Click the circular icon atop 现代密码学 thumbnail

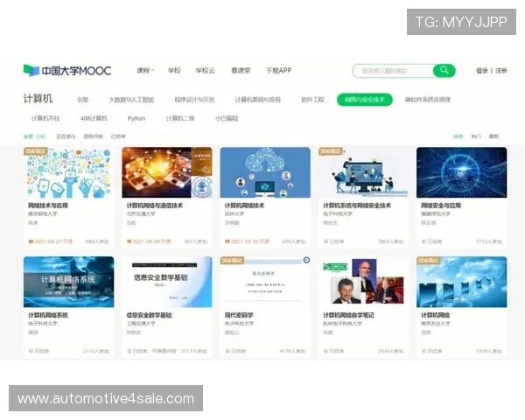[x=306, y=260]
